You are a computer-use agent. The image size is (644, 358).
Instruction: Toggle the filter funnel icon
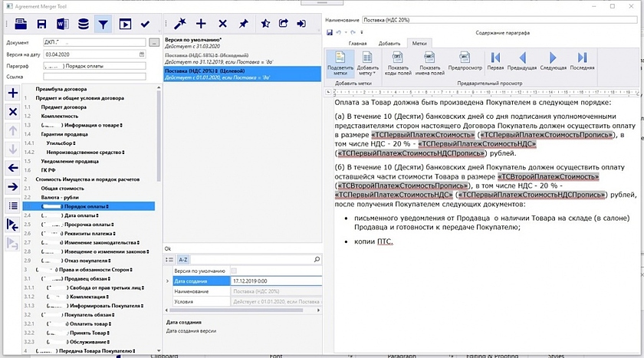103,24
